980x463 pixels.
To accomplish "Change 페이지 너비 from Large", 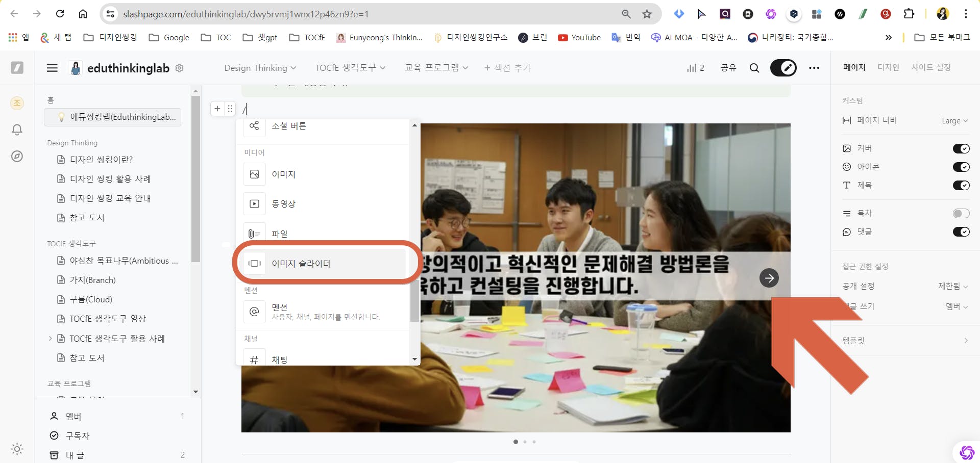I will click(x=954, y=120).
